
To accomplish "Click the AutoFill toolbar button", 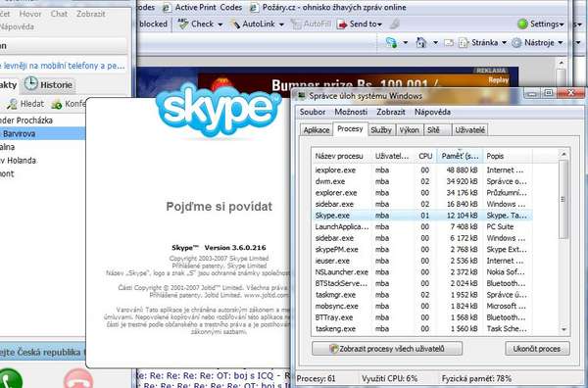I will coord(311,24).
